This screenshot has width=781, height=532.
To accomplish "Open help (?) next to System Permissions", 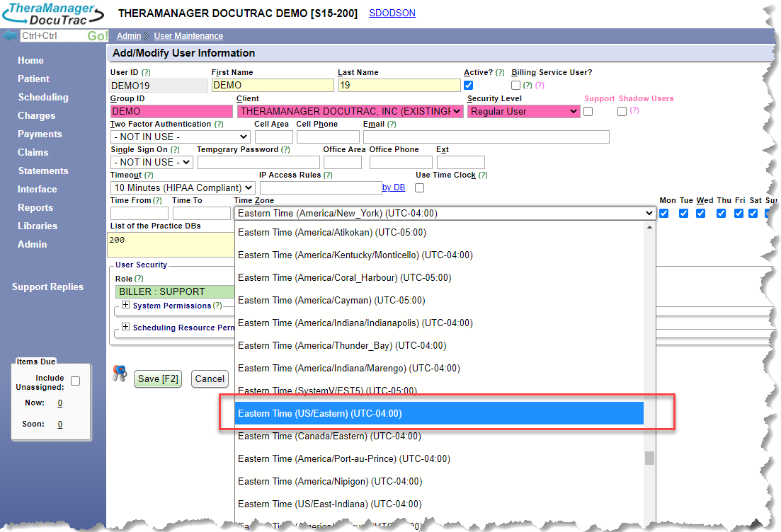I will (x=217, y=306).
